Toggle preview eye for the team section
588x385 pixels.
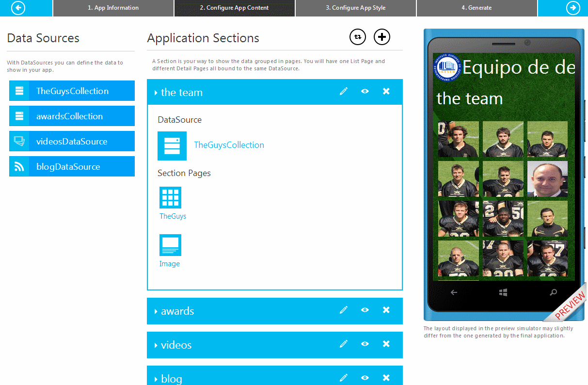(x=365, y=92)
